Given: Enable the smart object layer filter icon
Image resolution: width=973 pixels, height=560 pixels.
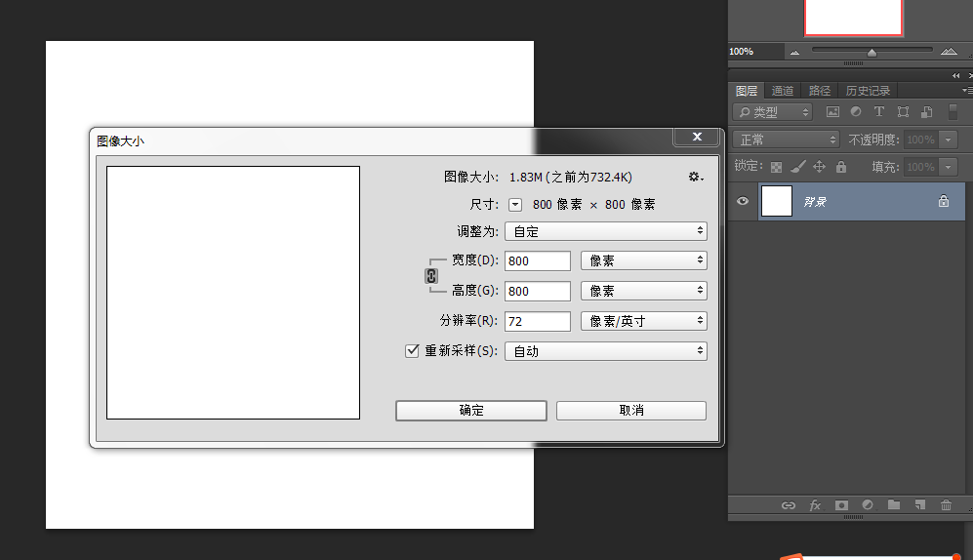Looking at the screenshot, I should 926,112.
